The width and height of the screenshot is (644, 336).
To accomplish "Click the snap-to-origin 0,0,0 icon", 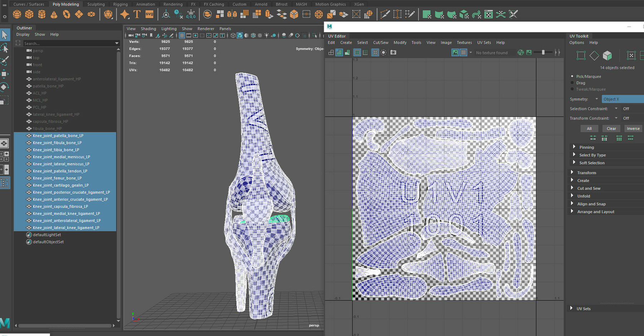I will pyautogui.click(x=191, y=15).
